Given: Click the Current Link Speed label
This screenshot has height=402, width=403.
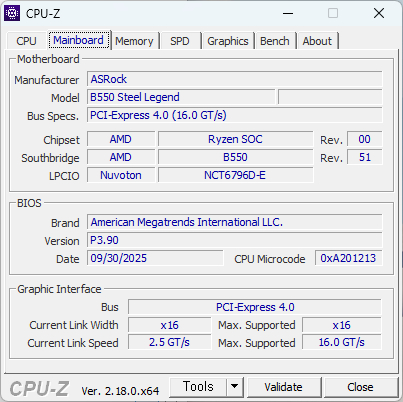Looking at the screenshot, I should click(x=73, y=343).
